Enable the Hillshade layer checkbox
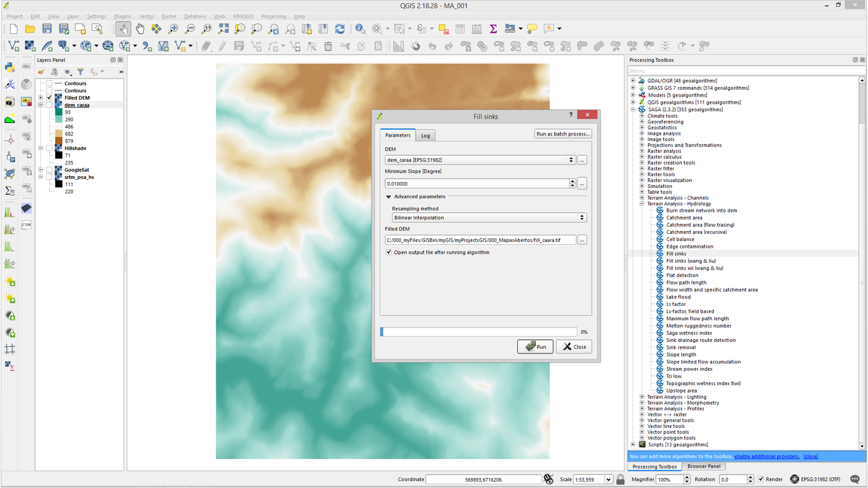Screen dimensions: 868x488 [49, 148]
